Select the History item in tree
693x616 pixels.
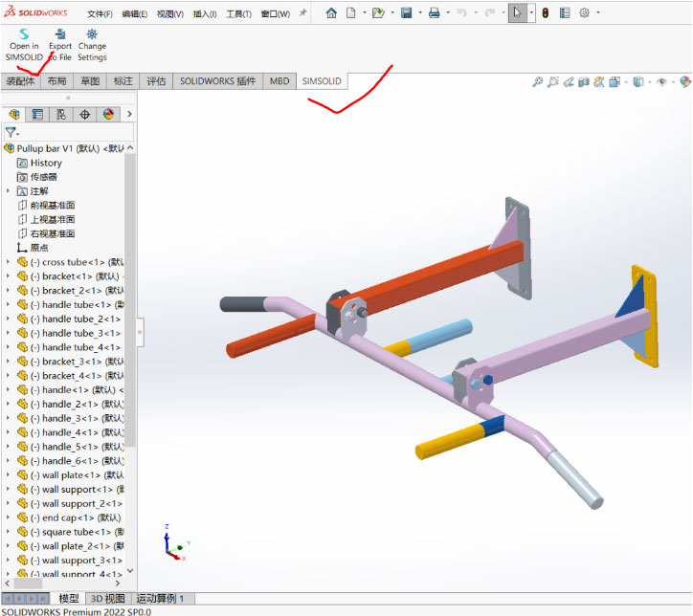click(45, 163)
